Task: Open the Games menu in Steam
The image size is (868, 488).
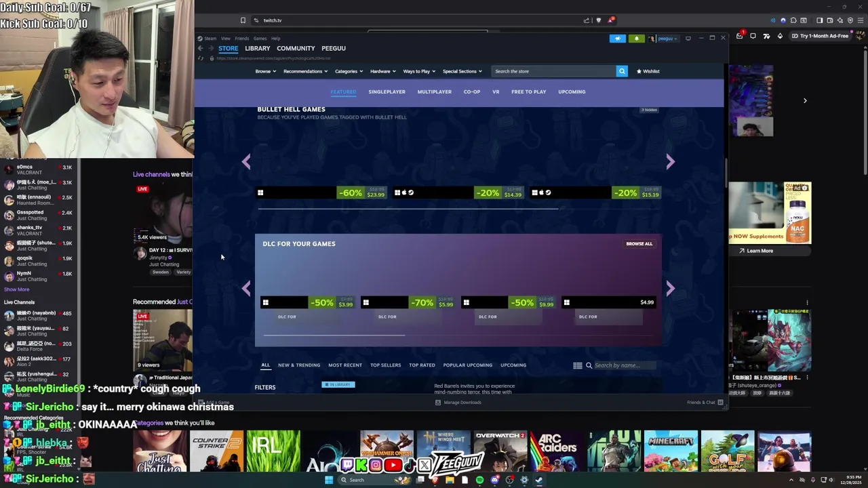Action: (x=260, y=39)
